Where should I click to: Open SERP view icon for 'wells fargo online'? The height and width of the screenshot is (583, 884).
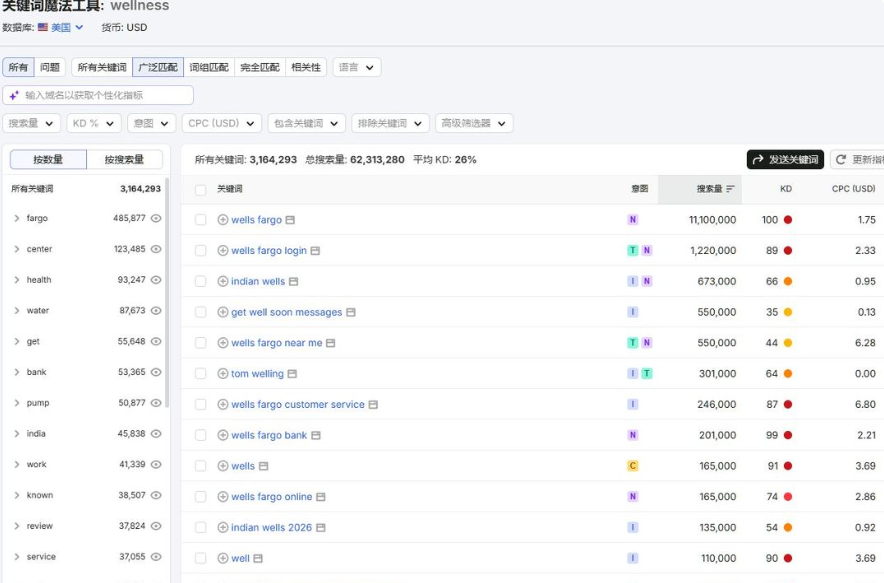pyautogui.click(x=321, y=497)
